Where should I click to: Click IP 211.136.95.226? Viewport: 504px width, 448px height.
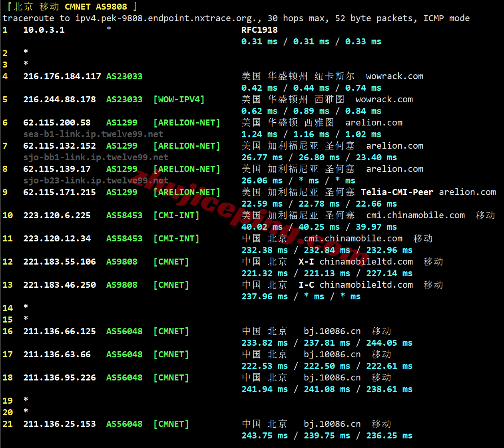click(60, 378)
